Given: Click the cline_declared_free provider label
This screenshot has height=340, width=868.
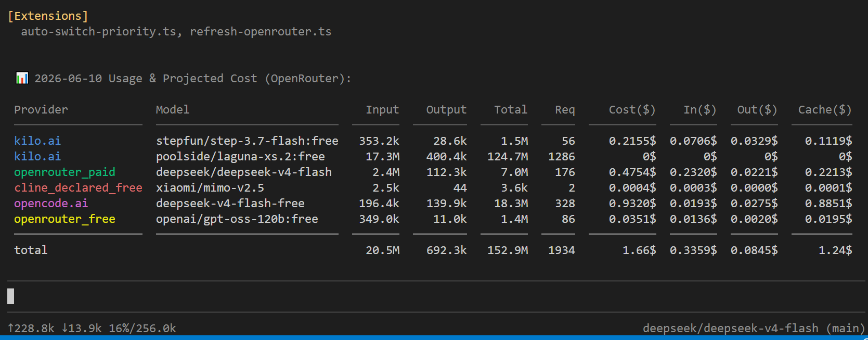Looking at the screenshot, I should (78, 187).
